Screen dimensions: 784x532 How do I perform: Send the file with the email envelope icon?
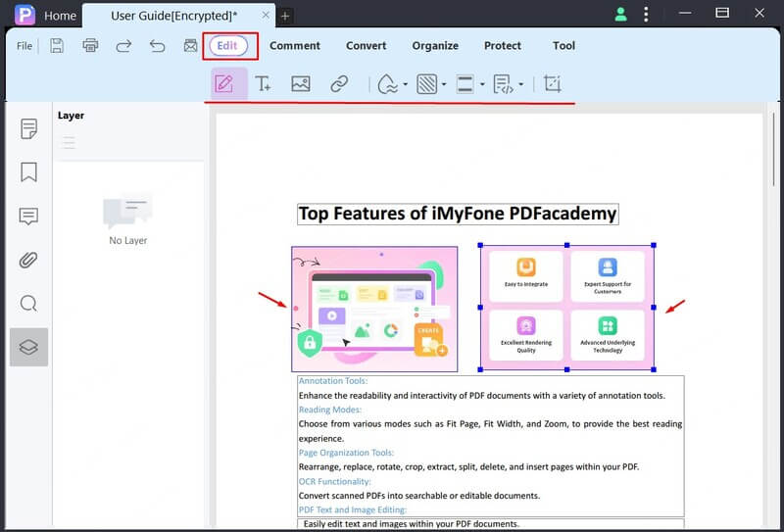point(190,45)
